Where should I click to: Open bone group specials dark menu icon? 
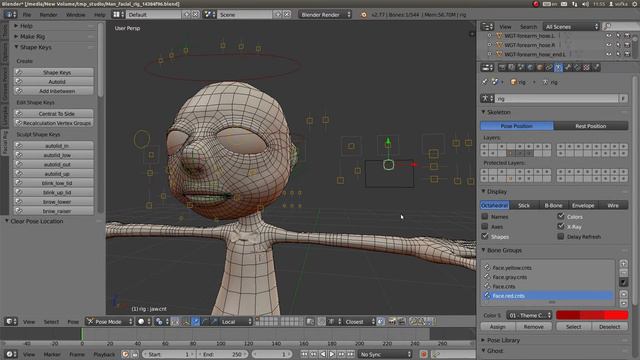623,282
